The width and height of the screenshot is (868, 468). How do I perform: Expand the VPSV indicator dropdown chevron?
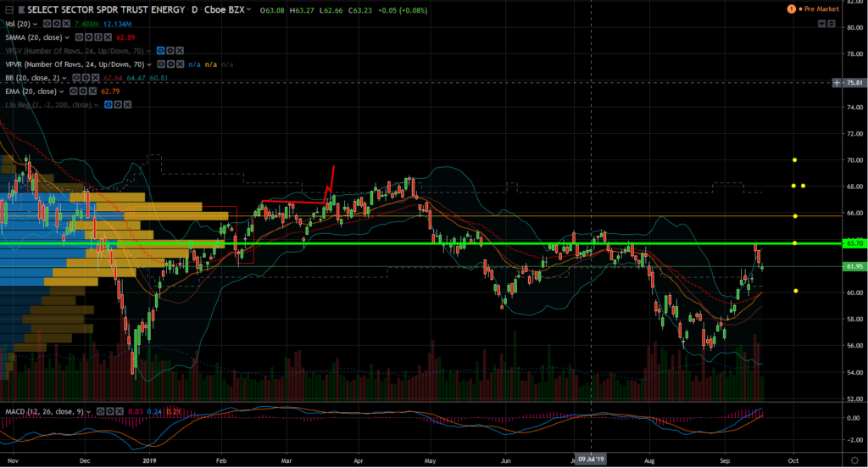[x=148, y=51]
